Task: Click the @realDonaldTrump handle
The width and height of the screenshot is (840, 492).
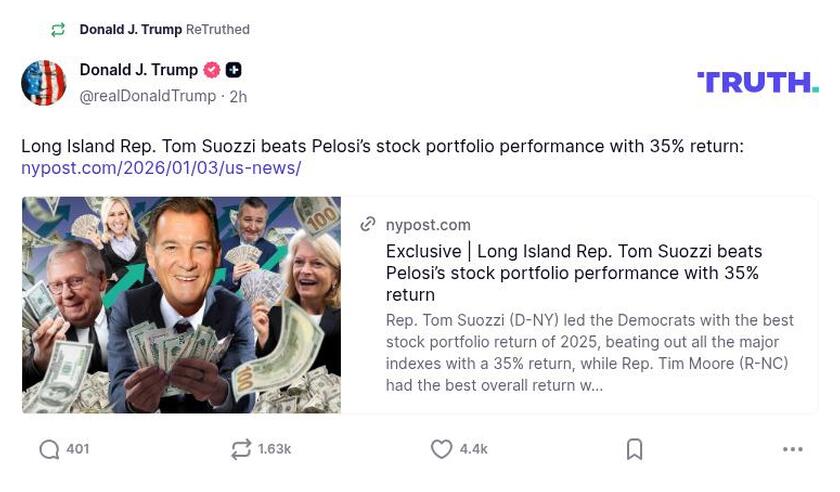Action: (148, 96)
